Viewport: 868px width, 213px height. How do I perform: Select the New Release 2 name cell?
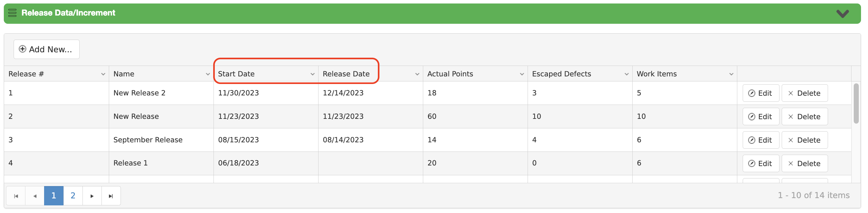(161, 93)
